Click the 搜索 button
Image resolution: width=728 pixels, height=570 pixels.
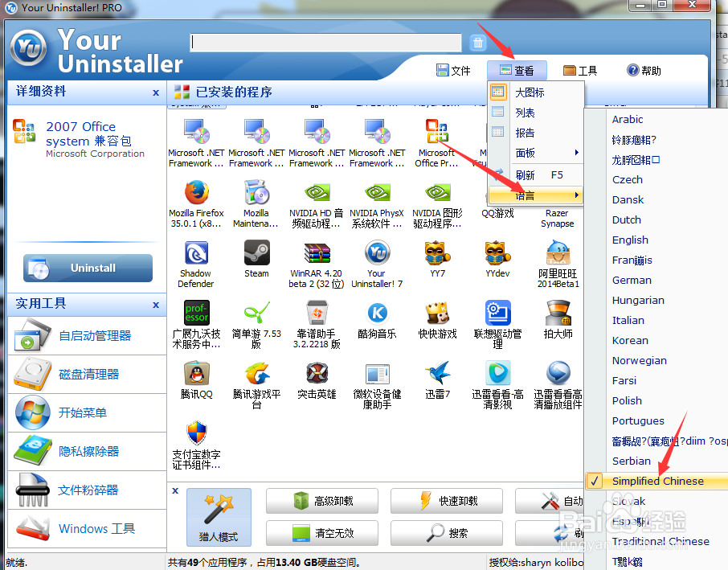(x=447, y=533)
